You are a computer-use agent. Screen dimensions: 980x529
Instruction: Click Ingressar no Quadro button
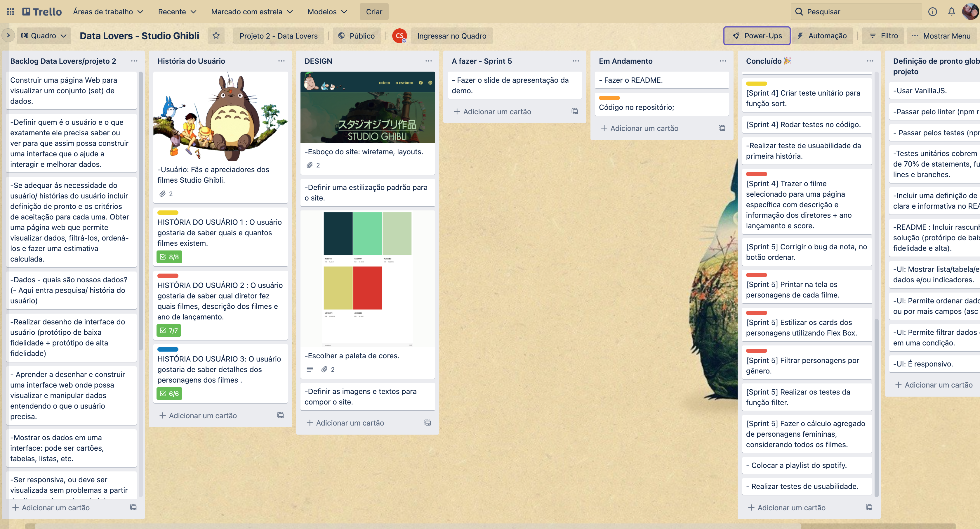(x=451, y=36)
